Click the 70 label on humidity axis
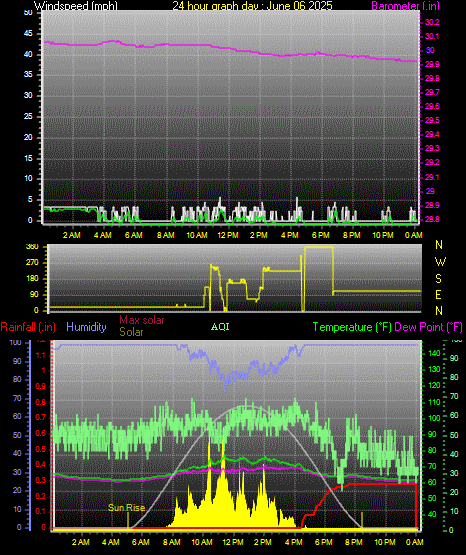The image size is (466, 555). (x=17, y=398)
